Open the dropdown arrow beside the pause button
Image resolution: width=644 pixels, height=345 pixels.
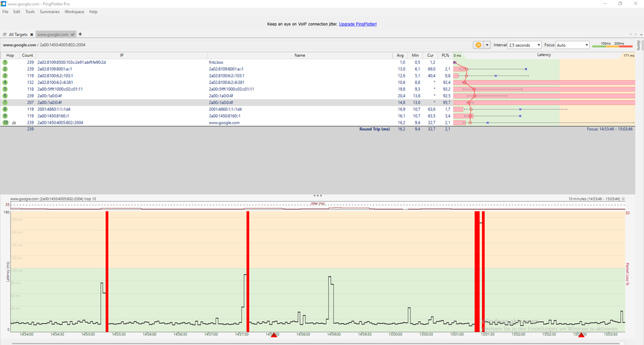(487, 45)
